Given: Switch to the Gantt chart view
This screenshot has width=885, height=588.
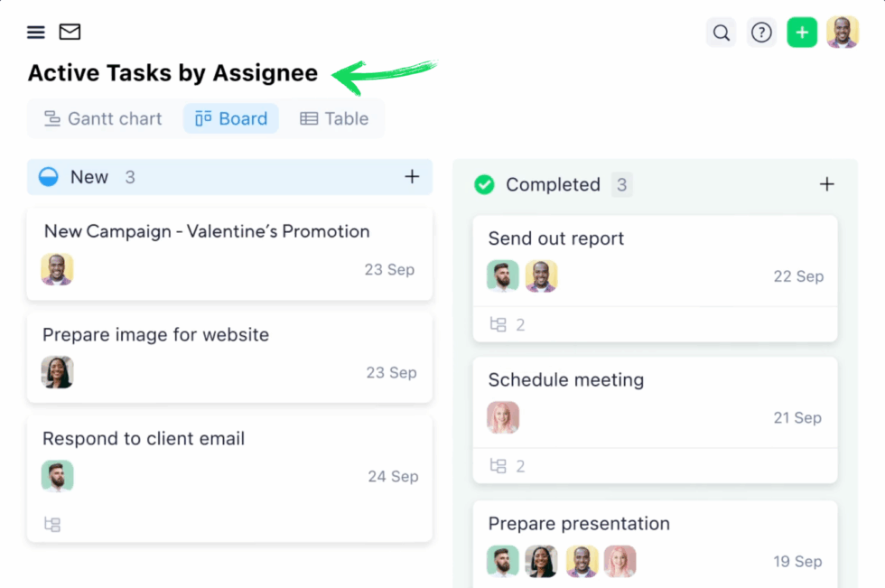Looking at the screenshot, I should [x=103, y=118].
